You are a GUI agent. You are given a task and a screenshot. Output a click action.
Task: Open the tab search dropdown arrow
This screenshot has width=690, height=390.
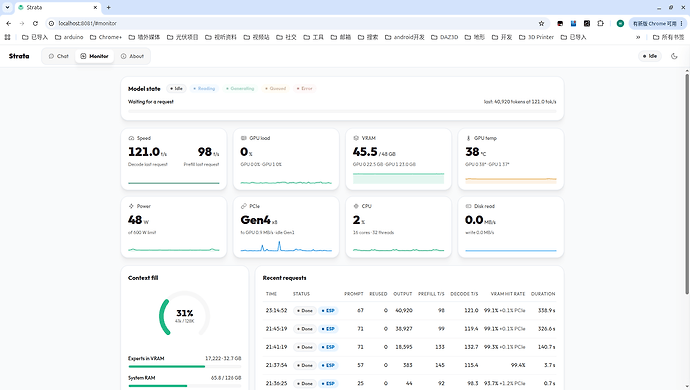[7, 7]
